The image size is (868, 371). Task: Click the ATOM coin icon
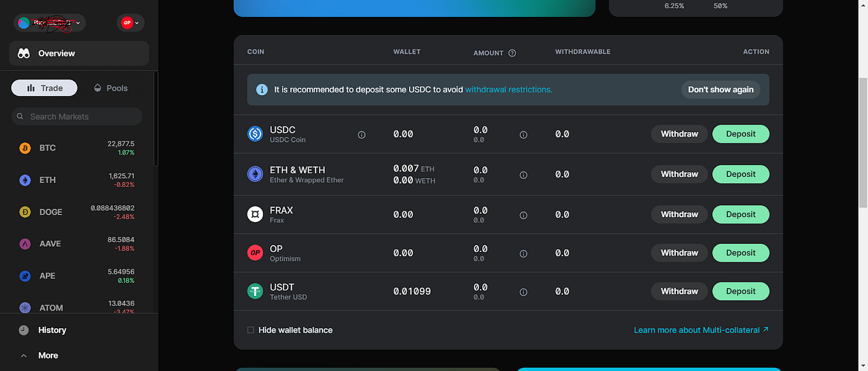(x=25, y=308)
